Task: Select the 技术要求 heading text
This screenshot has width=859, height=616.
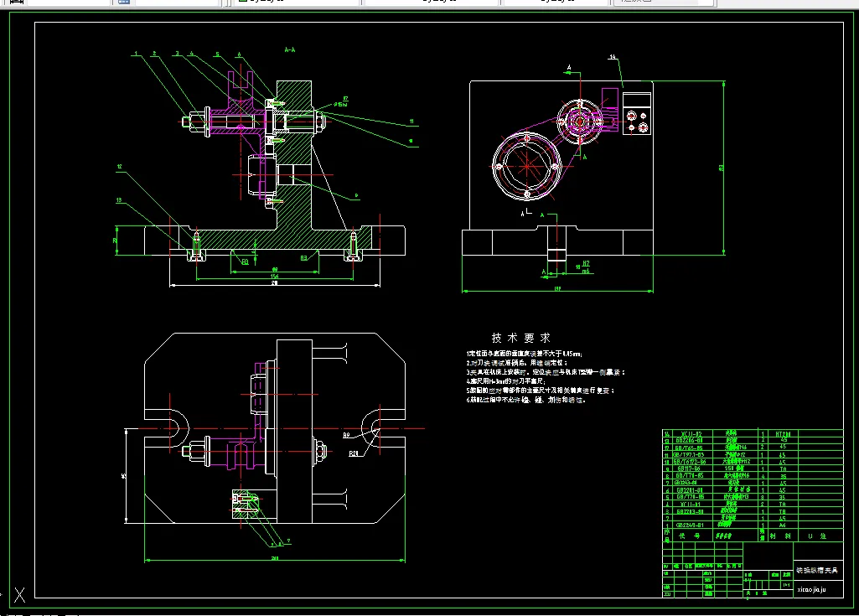Action: 521,338
